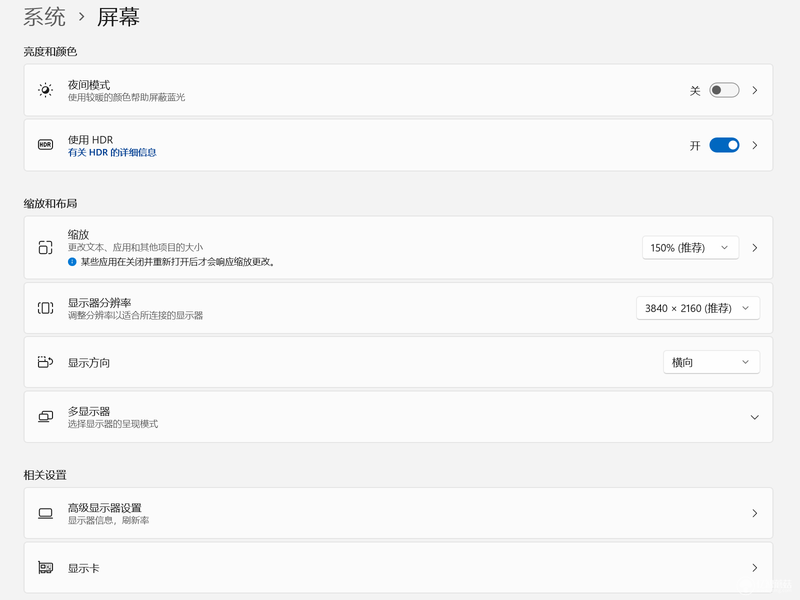This screenshot has width=800, height=600.
Task: Click the multiple displays (多显示器) icon
Action: coord(45,417)
